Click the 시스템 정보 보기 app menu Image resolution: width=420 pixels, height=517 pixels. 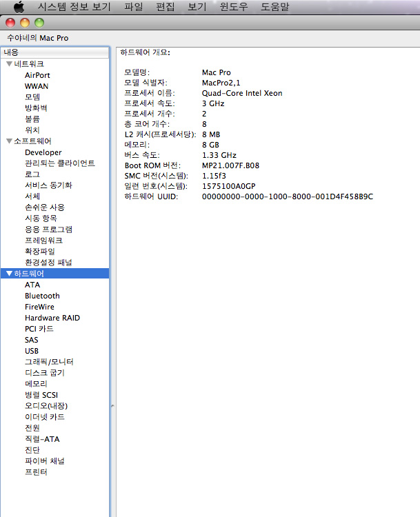coord(74,7)
